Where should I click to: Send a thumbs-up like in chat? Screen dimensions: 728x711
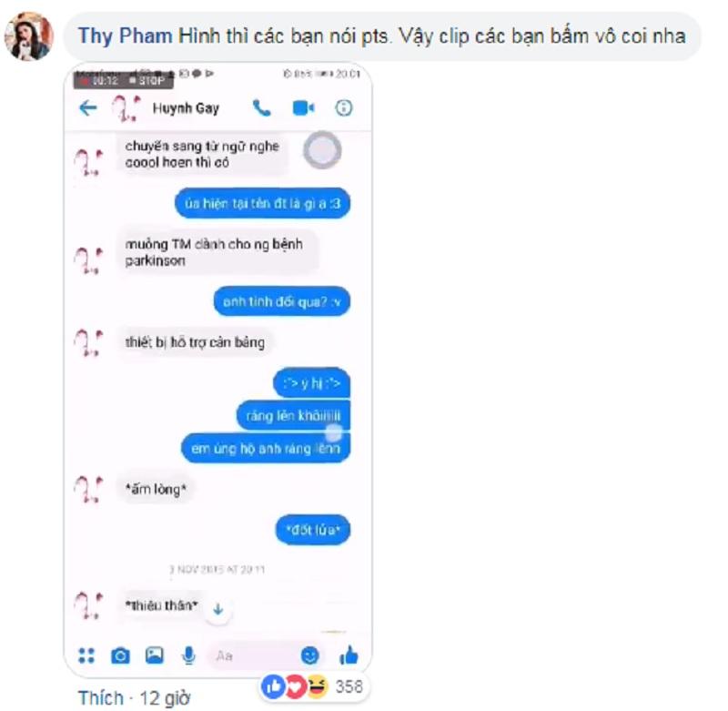[x=349, y=655]
